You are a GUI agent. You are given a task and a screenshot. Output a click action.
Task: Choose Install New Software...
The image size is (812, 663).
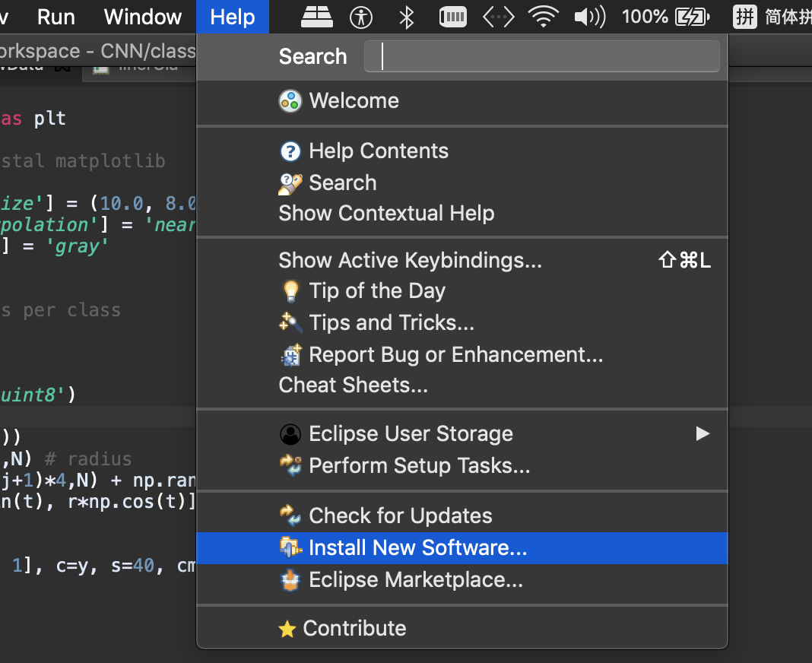(x=462, y=548)
